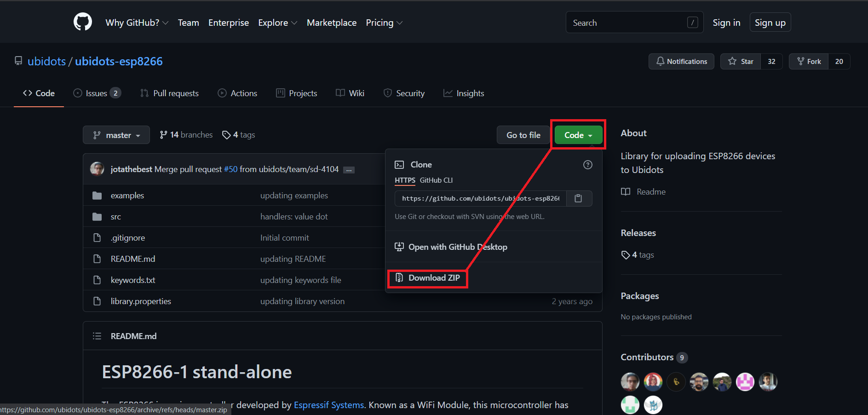
Task: Open the master branch dropdown
Action: coord(116,135)
